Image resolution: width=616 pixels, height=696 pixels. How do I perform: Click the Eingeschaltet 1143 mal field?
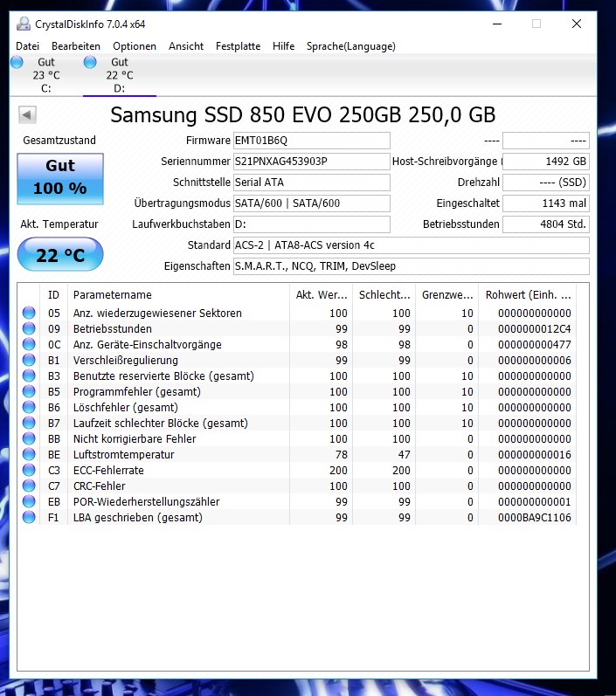pos(546,203)
